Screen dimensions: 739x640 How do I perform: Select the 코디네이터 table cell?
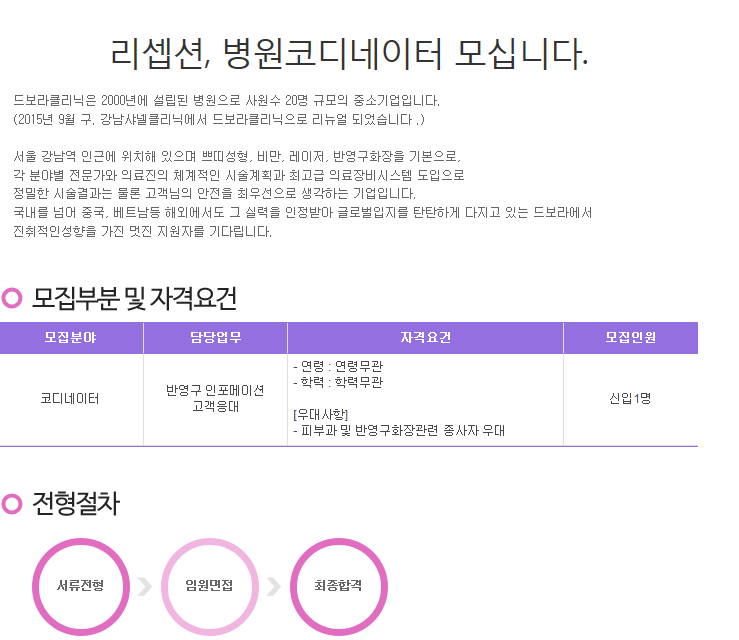(70, 399)
